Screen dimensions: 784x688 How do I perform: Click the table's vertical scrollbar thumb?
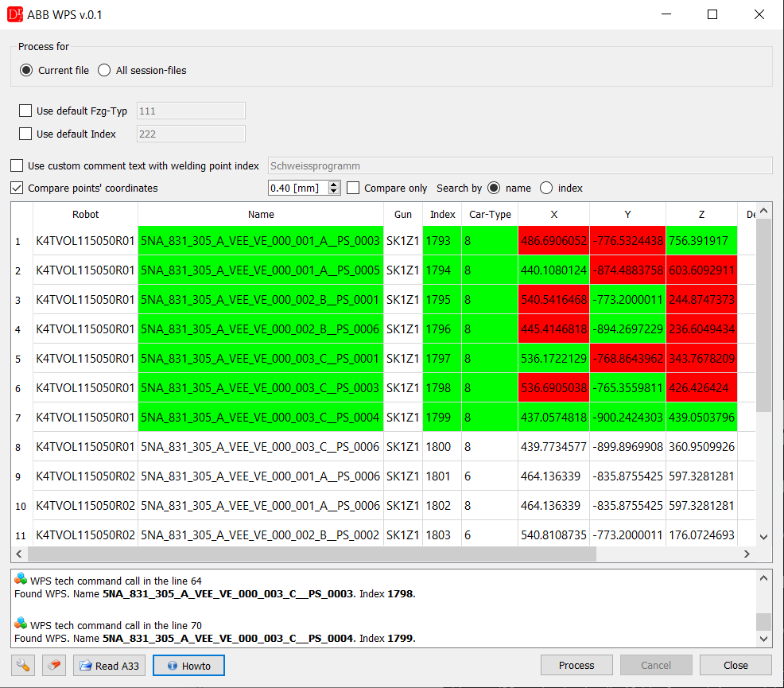(x=763, y=316)
